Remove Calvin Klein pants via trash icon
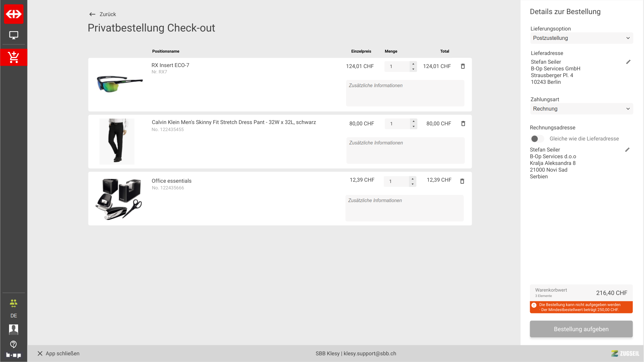 tap(463, 124)
